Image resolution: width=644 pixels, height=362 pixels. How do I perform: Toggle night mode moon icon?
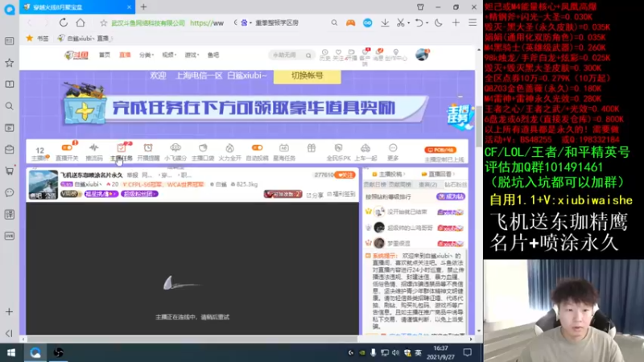(438, 23)
